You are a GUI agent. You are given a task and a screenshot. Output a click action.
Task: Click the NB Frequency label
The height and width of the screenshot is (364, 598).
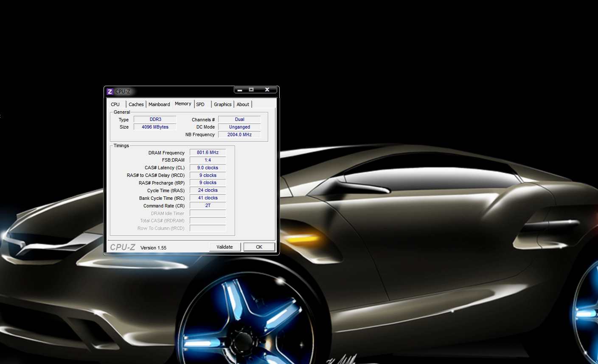pyautogui.click(x=200, y=135)
